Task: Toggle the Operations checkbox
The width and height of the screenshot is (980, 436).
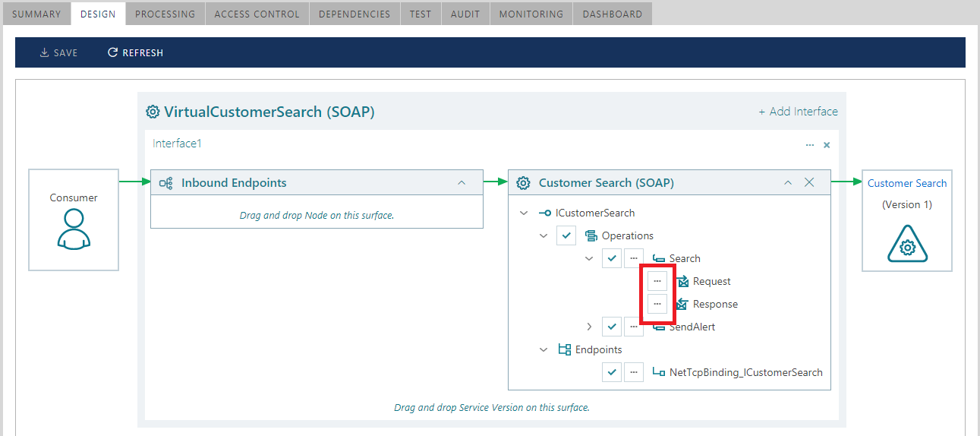Action: [x=566, y=235]
